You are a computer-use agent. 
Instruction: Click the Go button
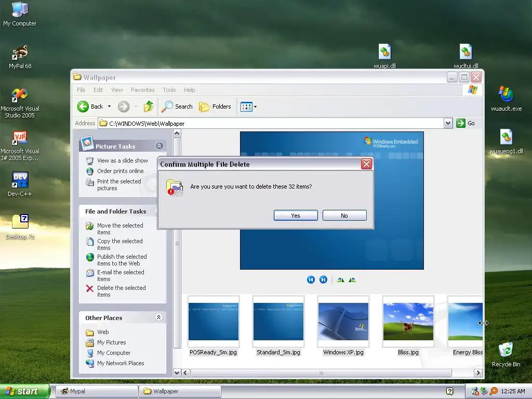tap(465, 123)
